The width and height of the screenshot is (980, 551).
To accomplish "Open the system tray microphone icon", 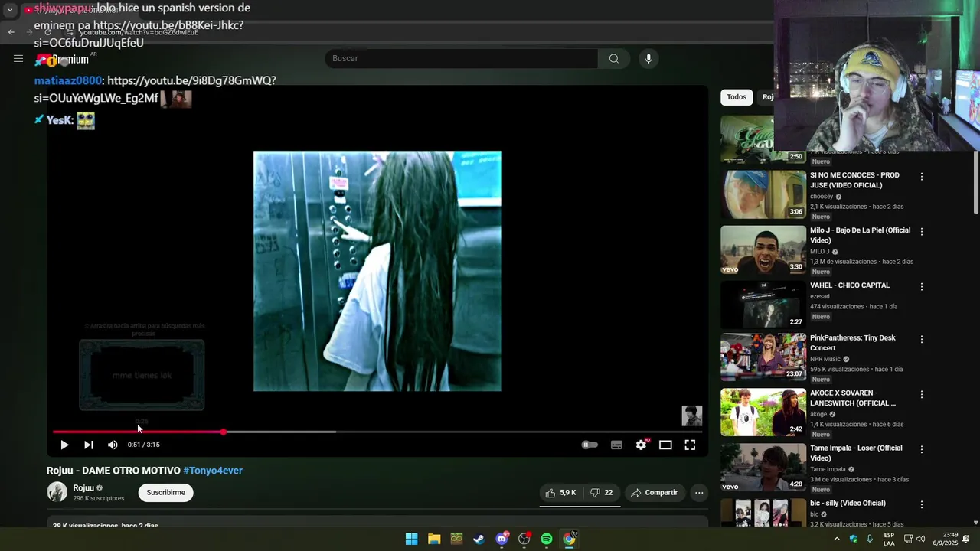I will pos(870,539).
